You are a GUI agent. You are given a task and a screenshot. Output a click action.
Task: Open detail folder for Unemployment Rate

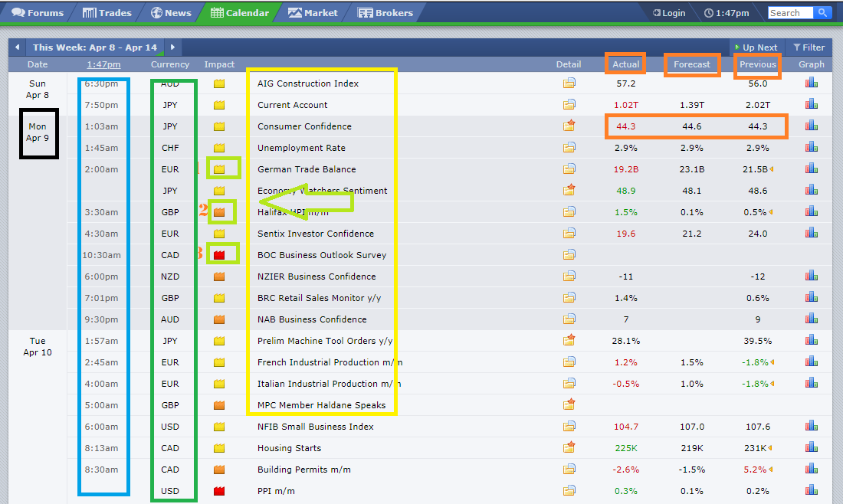(x=569, y=148)
